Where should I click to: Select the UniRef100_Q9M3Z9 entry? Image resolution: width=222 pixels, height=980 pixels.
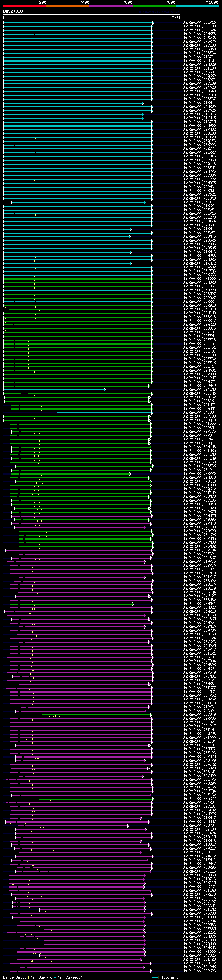coord(199,65)
